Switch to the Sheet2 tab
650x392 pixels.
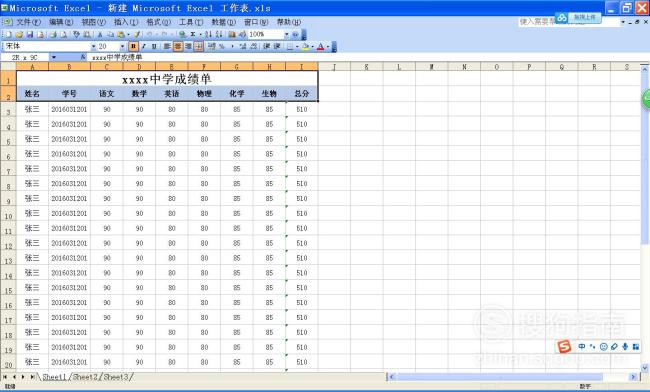pyautogui.click(x=85, y=377)
